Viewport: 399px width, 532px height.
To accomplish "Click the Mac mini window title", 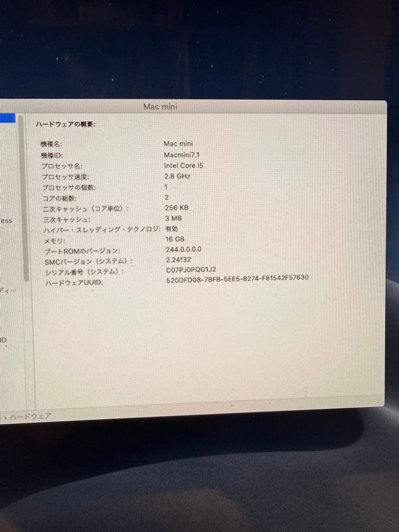I will pyautogui.click(x=160, y=106).
